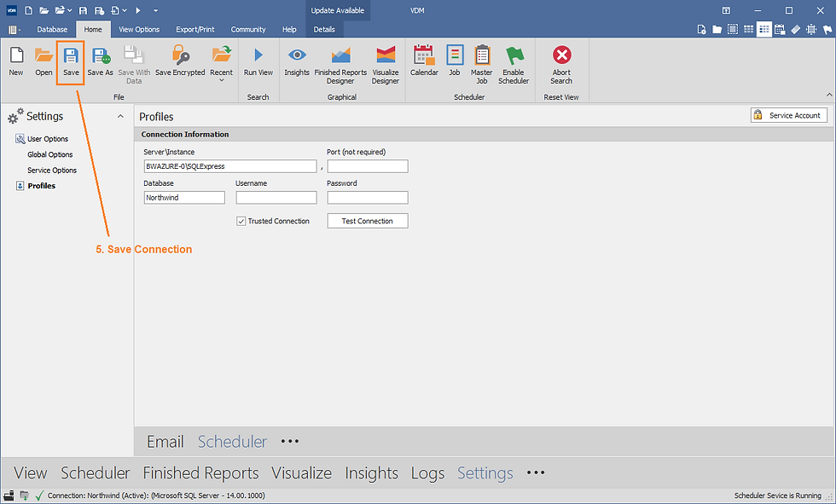
Task: Switch to the Database ribbon tab
Action: (x=52, y=30)
